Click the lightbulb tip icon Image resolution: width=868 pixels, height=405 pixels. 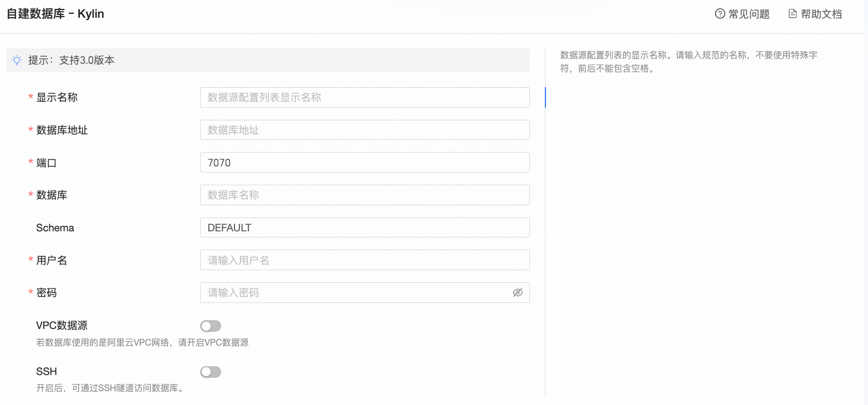pyautogui.click(x=17, y=60)
